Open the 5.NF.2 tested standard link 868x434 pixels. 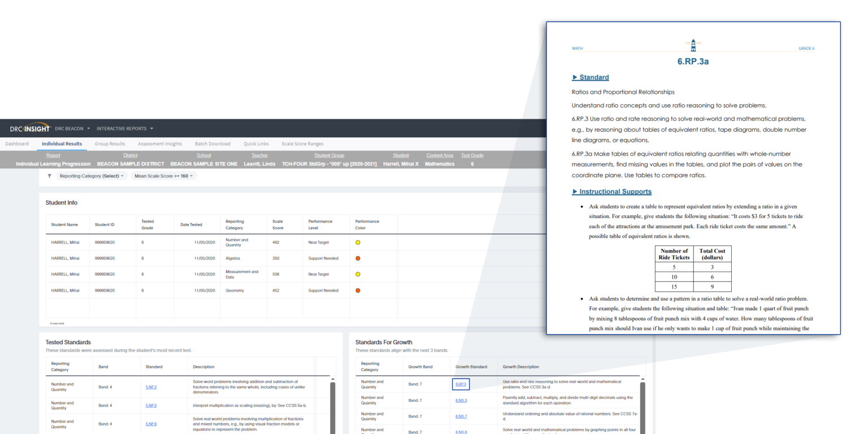(151, 387)
